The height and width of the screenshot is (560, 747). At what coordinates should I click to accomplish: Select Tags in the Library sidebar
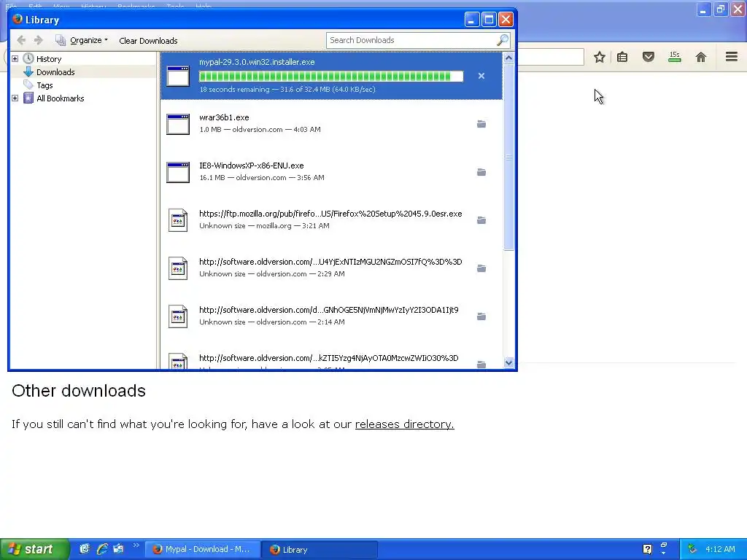tap(44, 85)
